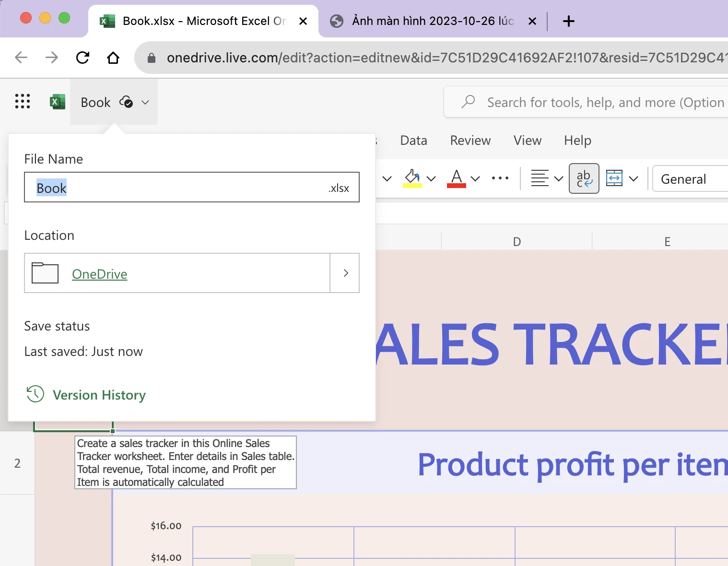Select column D header
Viewport: 728px width, 566px height.
click(517, 241)
